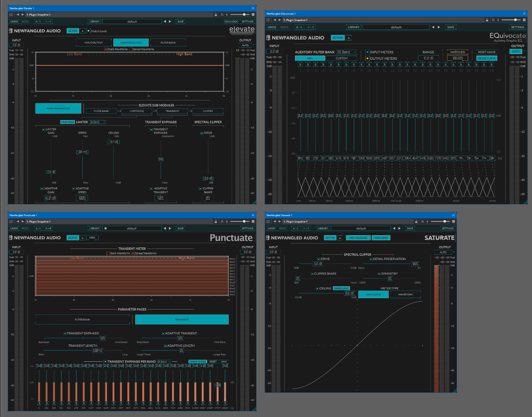Select next preset arrow in EQuivocate
Image resolution: width=532 pixels, height=417 pixels.
(x=439, y=27)
